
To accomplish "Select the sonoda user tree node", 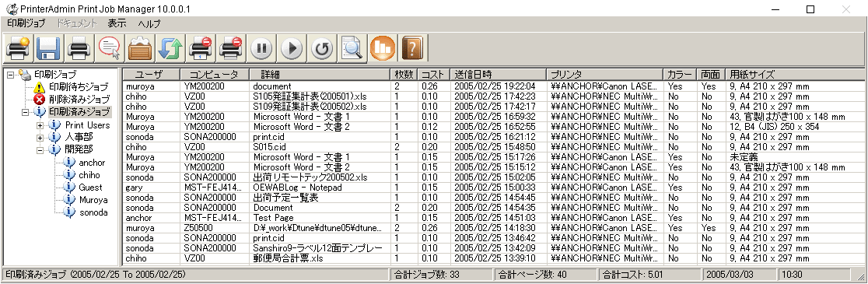I will (93, 212).
